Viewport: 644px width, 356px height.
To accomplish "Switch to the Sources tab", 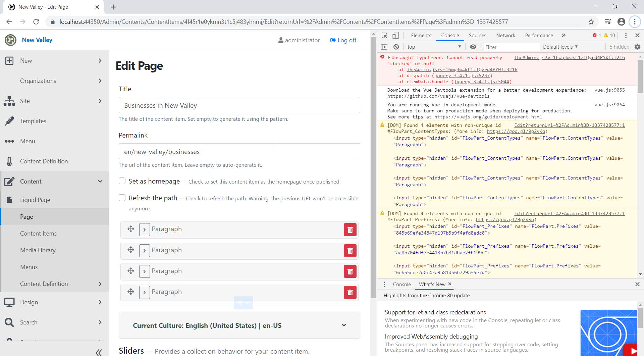I will point(477,35).
